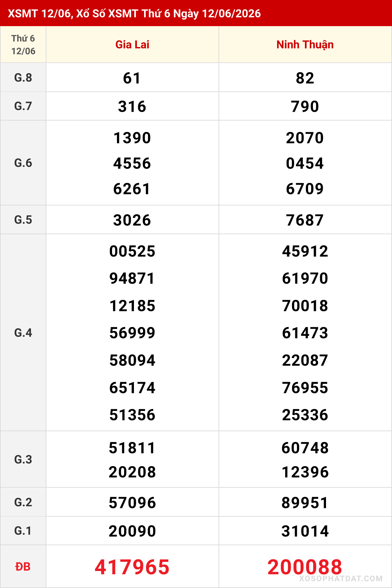Click the XOSOPHATDAT.COM watermark
This screenshot has height=588, width=392.
click(341, 579)
